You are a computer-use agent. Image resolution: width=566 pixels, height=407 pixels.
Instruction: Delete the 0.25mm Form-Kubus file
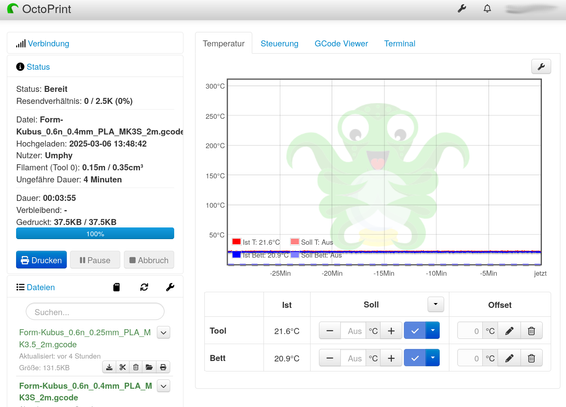pyautogui.click(x=136, y=367)
